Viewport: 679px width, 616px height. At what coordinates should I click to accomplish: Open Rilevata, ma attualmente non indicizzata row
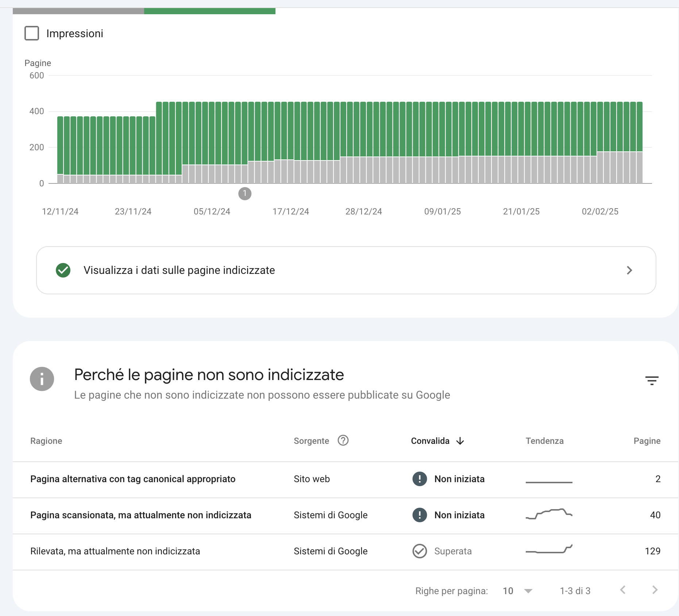pos(115,551)
